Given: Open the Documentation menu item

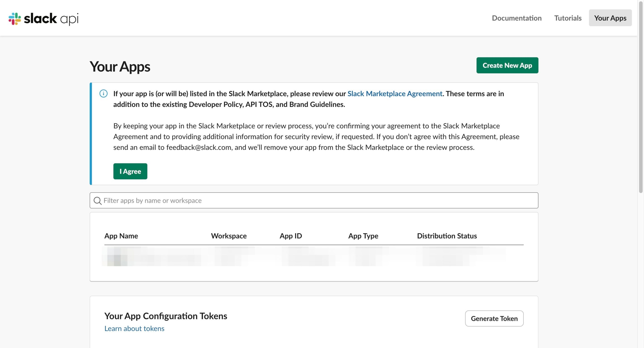Looking at the screenshot, I should pyautogui.click(x=516, y=18).
